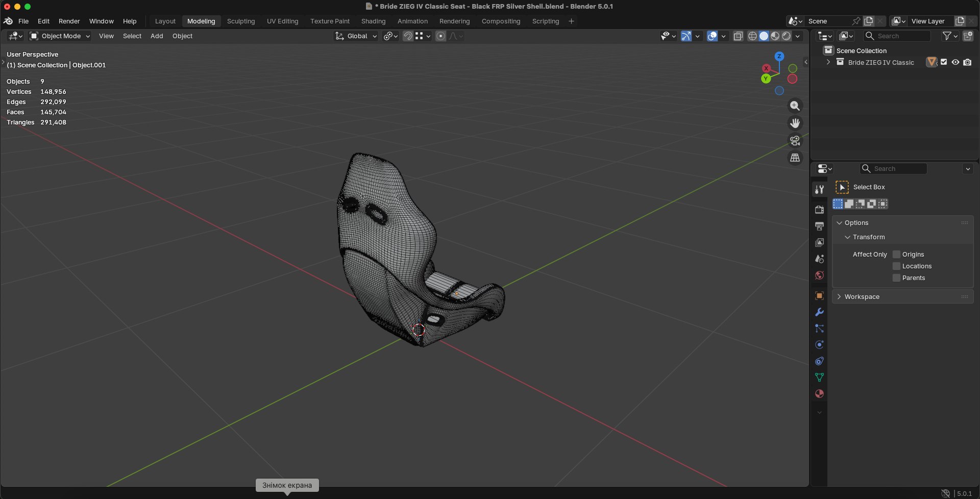Screen dimensions: 980x499
Task: Toggle exclude checkbox for Bride ZIEG IV Classic
Action: pos(944,62)
